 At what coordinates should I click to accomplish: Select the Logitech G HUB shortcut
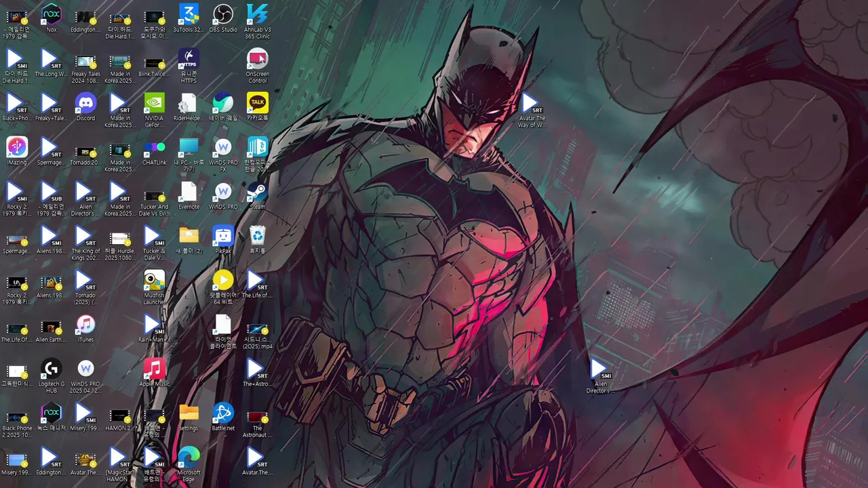pos(52,376)
